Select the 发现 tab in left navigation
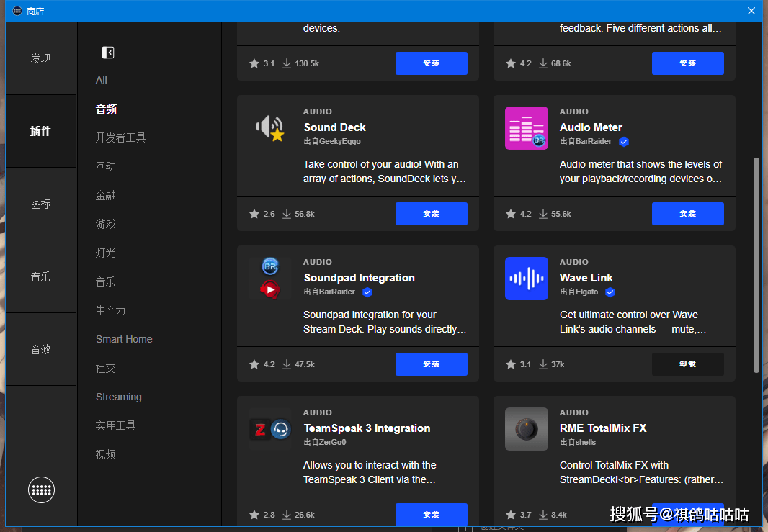 tap(41, 59)
